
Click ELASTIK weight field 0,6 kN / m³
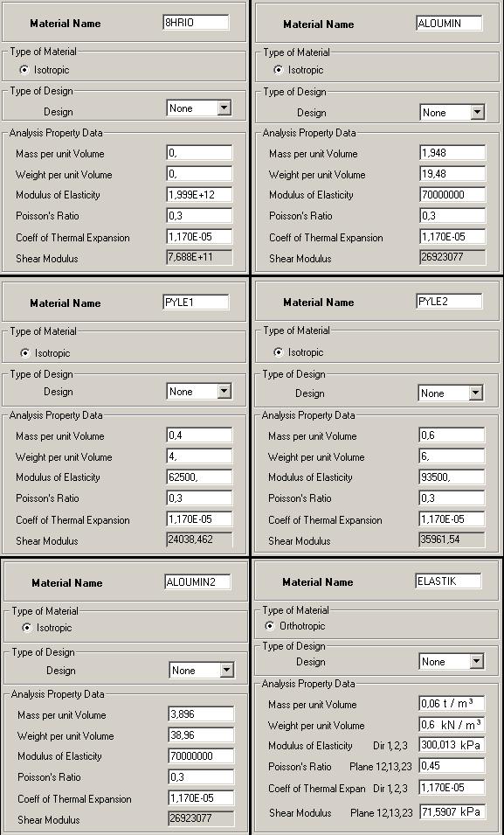(x=452, y=724)
